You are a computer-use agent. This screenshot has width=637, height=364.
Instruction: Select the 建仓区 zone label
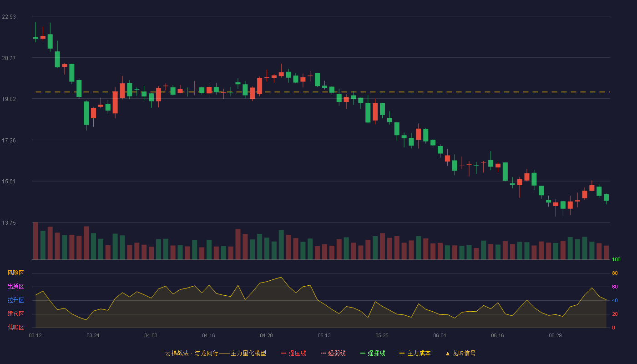[16, 314]
